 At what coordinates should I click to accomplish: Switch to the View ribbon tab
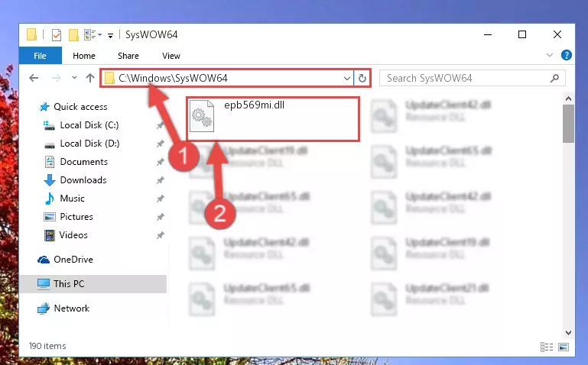(171, 56)
